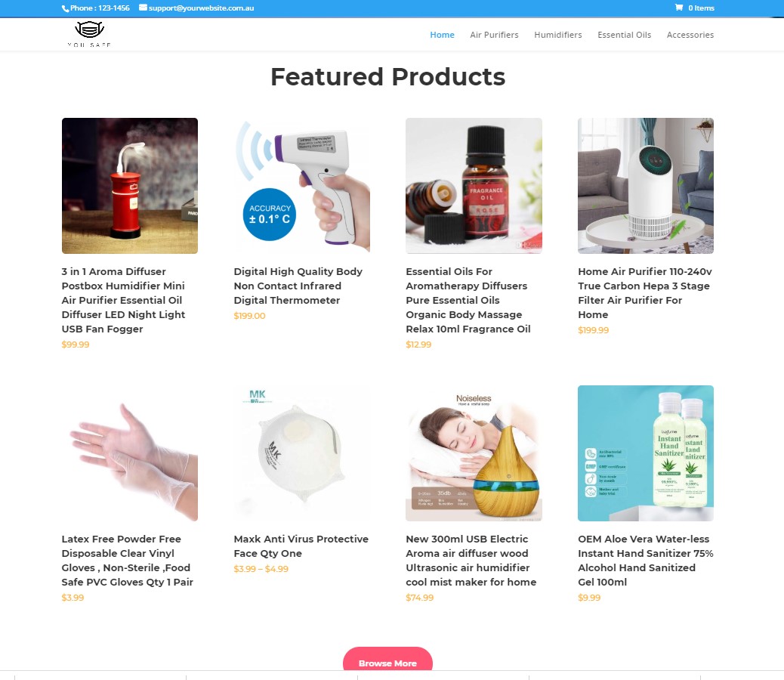Click the Browse More button

point(387,660)
